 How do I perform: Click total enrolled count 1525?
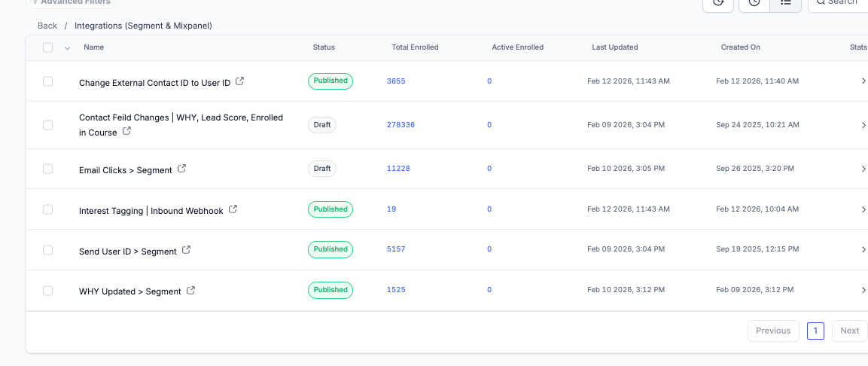(x=396, y=290)
